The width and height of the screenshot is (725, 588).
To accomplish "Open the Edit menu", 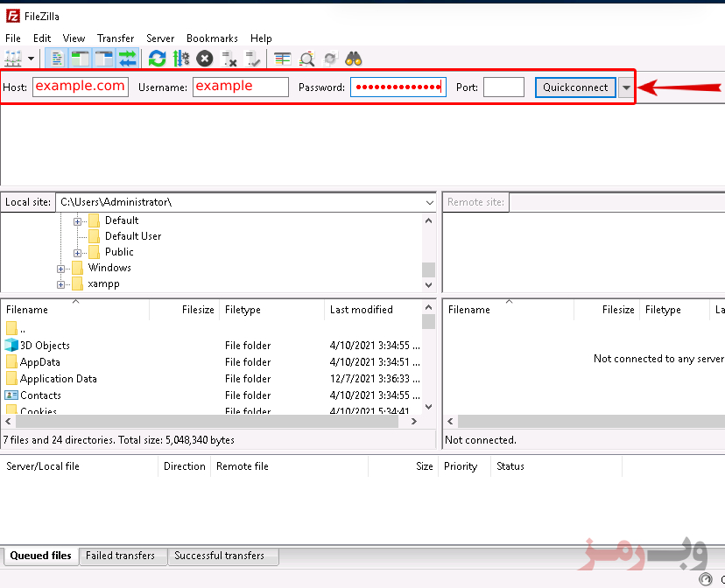I will point(42,38).
